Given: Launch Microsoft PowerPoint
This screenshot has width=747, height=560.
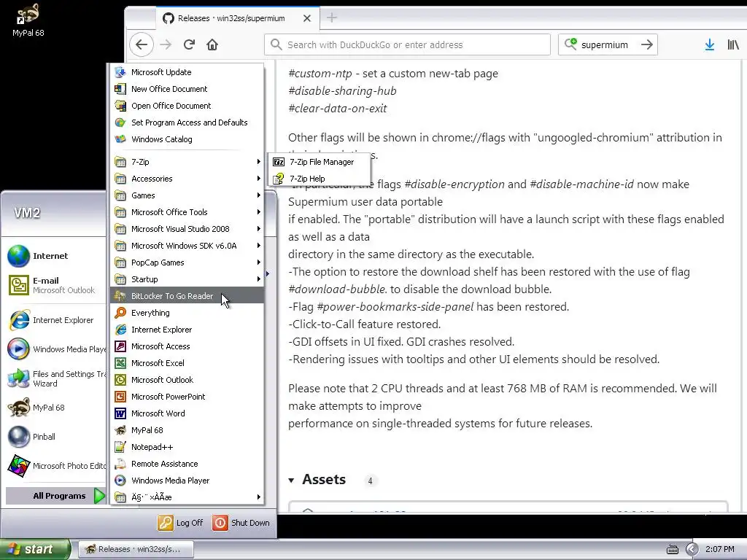Looking at the screenshot, I should tap(187, 397).
